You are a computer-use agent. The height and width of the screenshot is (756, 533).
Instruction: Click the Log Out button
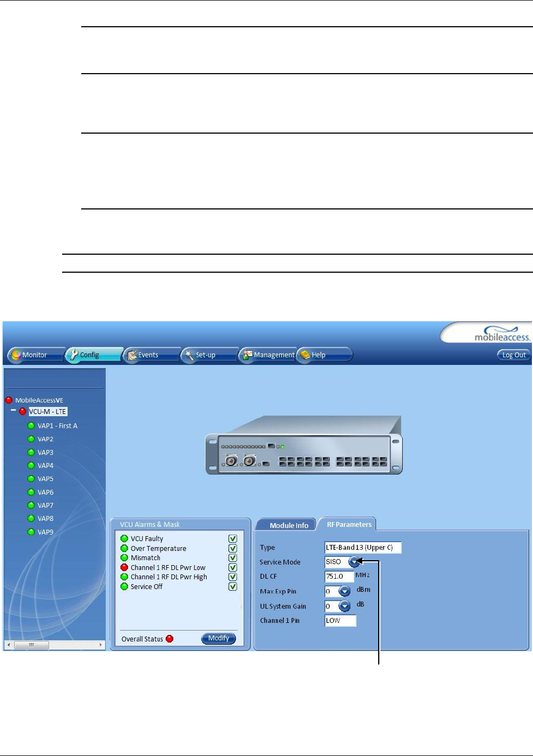(x=514, y=355)
